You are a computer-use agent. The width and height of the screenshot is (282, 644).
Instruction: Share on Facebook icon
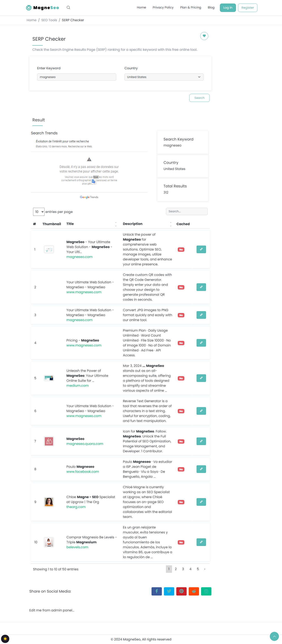156,591
